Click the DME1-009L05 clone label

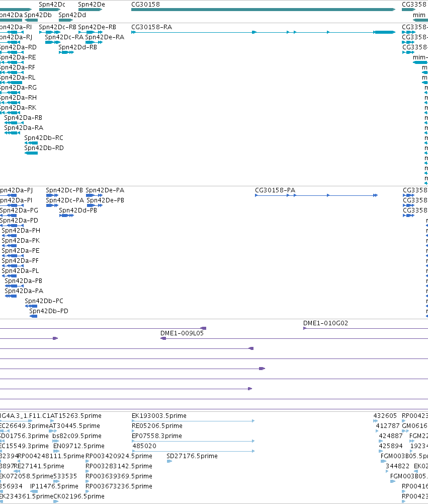coord(182,333)
